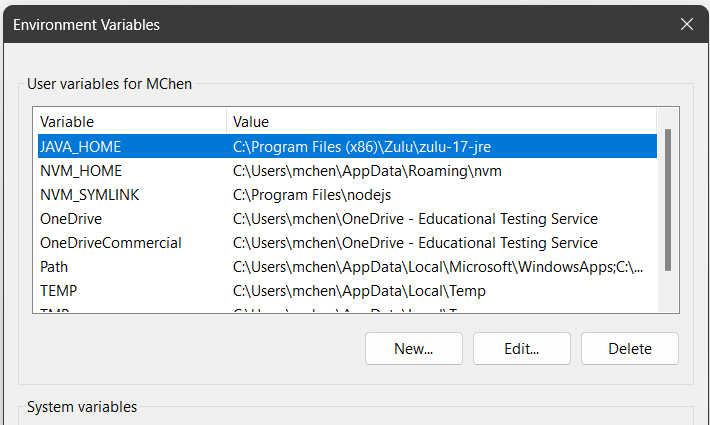Viewport: 710px width, 425px height.
Task: Select the JAVA_HOME variable row
Action: coord(80,147)
